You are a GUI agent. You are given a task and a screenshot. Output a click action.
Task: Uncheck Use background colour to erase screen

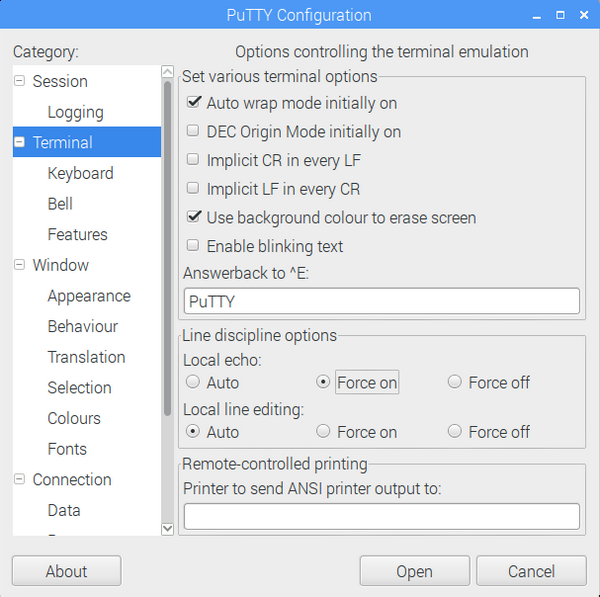pos(193,217)
